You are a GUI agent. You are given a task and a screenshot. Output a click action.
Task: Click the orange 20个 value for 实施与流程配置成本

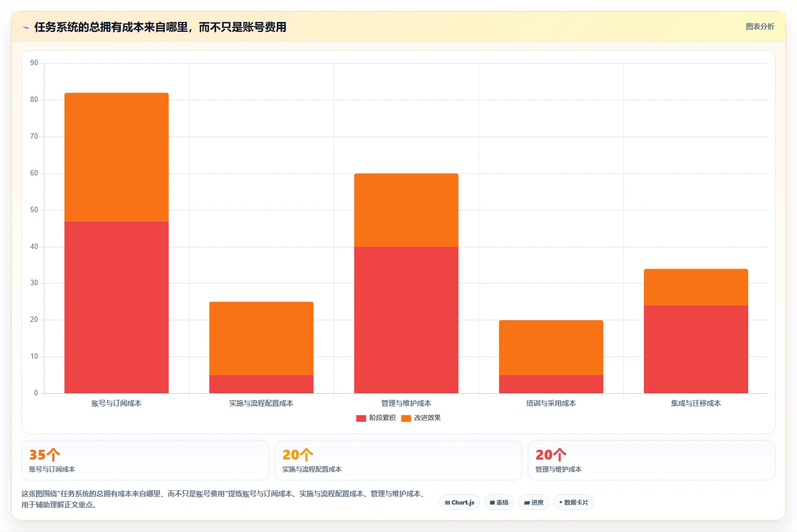click(x=298, y=455)
